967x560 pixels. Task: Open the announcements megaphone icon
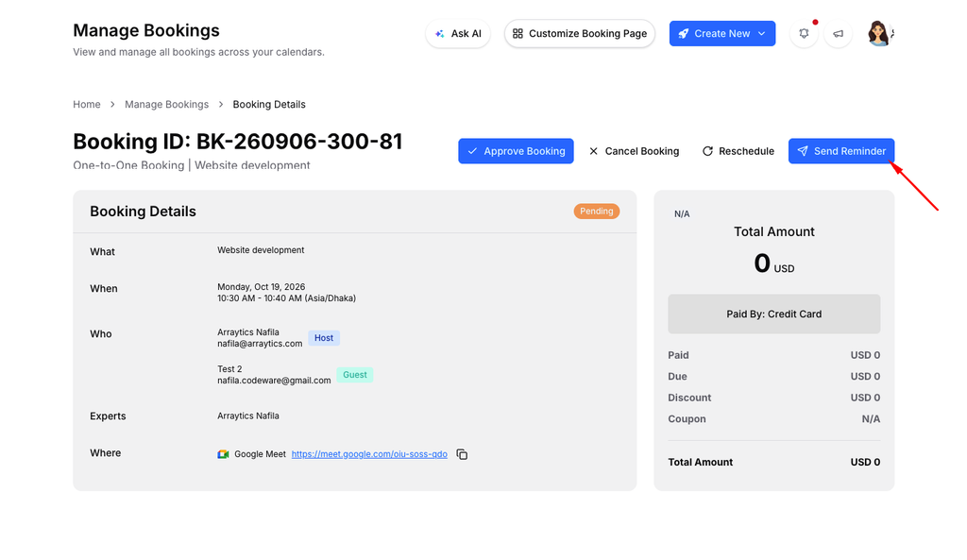[x=839, y=34]
